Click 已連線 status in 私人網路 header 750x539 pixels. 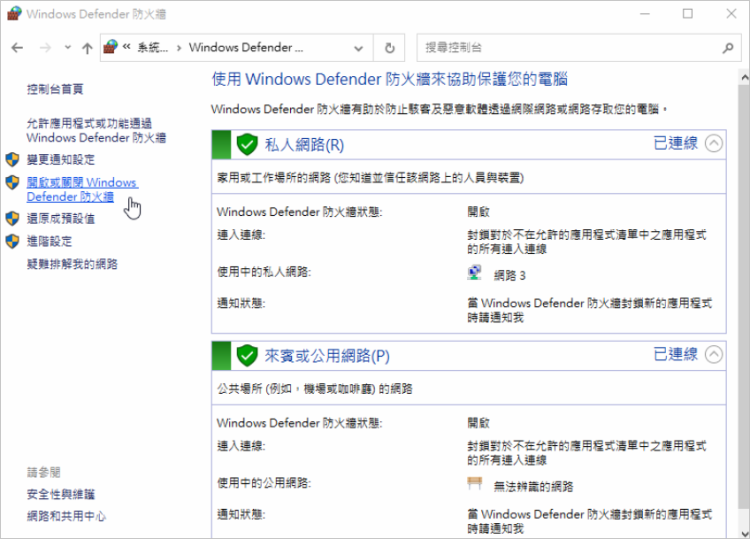(x=676, y=143)
